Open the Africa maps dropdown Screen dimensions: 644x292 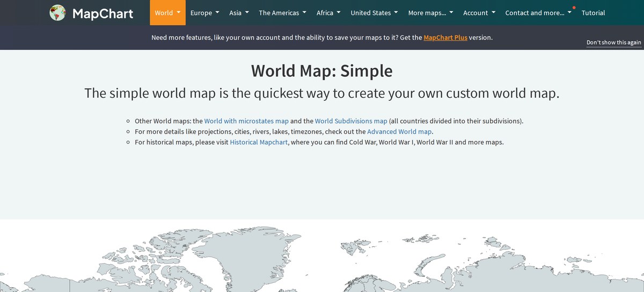[328, 13]
